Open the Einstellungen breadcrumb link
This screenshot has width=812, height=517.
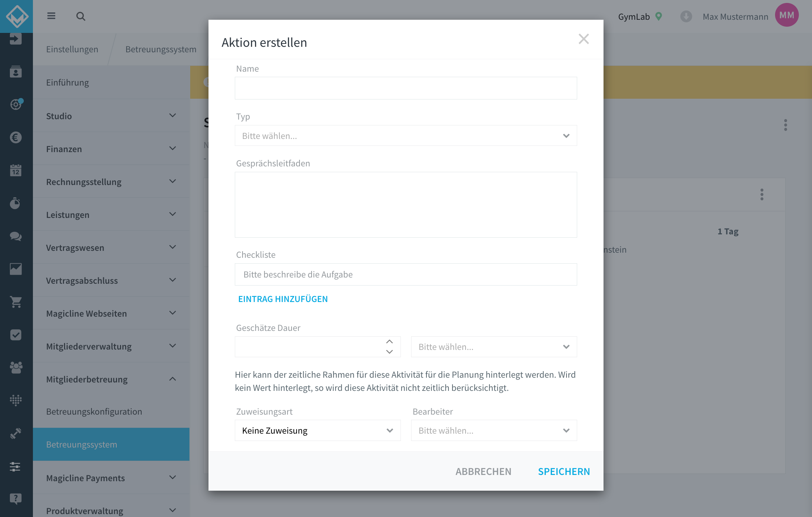tap(72, 49)
